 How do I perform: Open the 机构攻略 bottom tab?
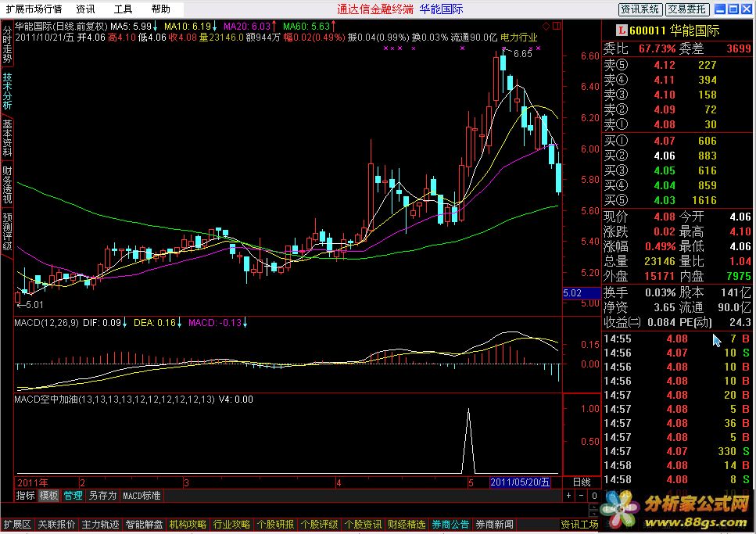[188, 525]
